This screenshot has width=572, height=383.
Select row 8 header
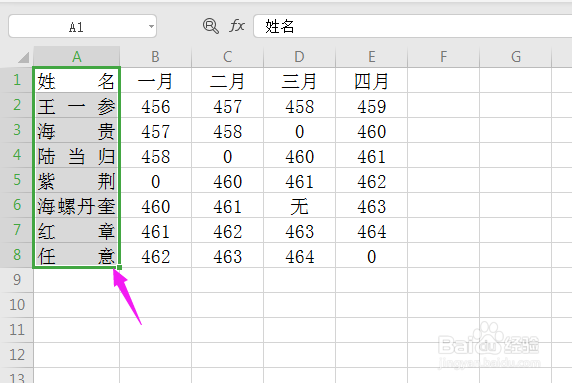pyautogui.click(x=17, y=255)
